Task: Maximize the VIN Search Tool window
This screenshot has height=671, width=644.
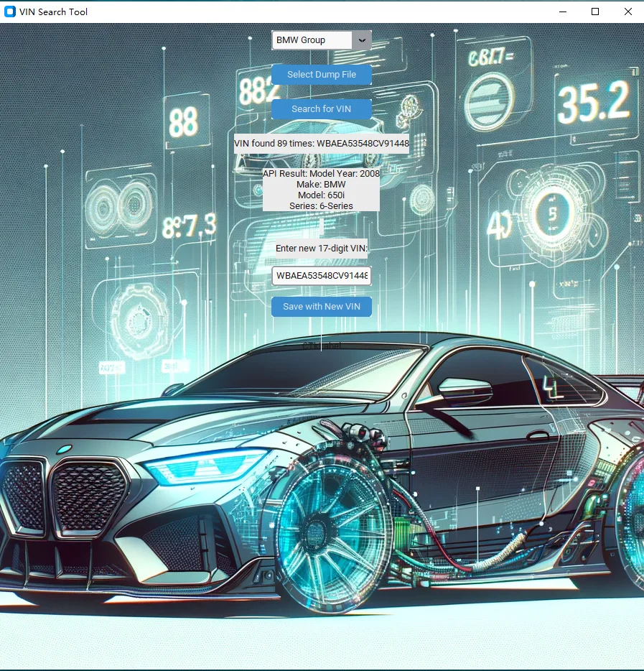Action: coord(595,11)
